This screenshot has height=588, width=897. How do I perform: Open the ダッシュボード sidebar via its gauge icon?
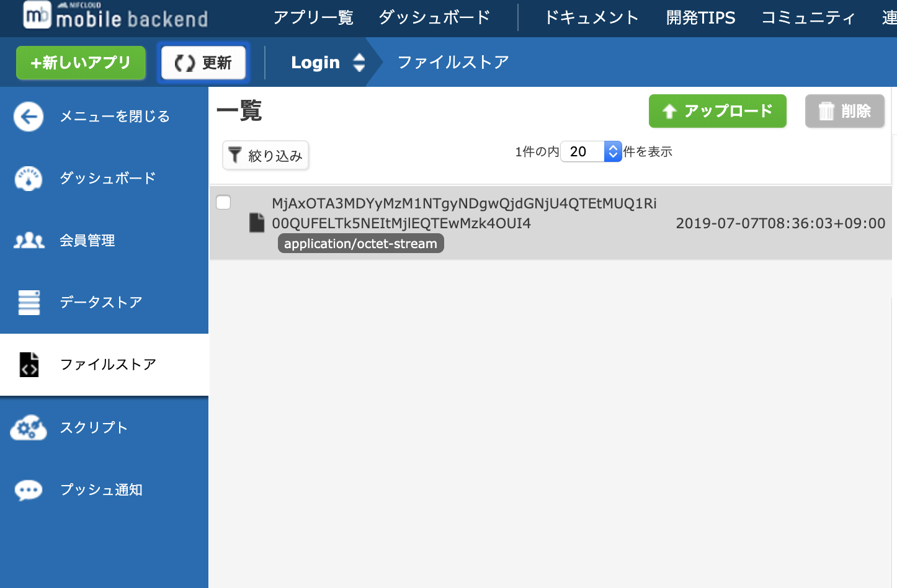28,178
